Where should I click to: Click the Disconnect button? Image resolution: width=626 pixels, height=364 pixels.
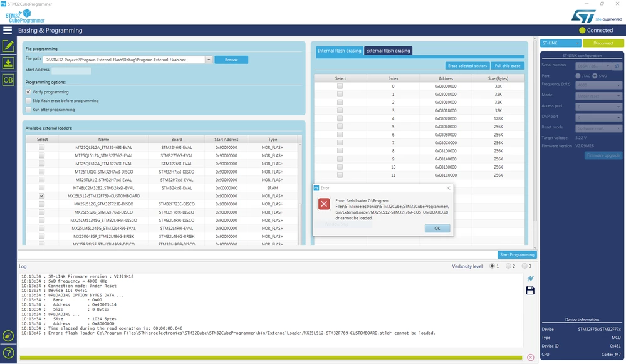pos(603,43)
